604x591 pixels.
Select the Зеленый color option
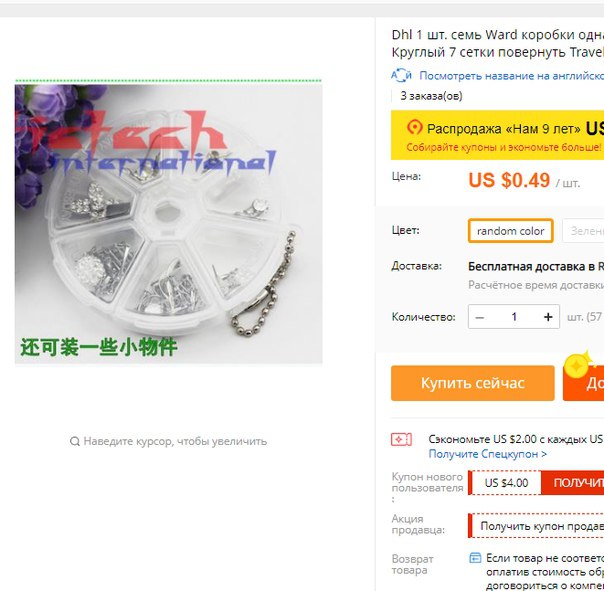point(583,231)
